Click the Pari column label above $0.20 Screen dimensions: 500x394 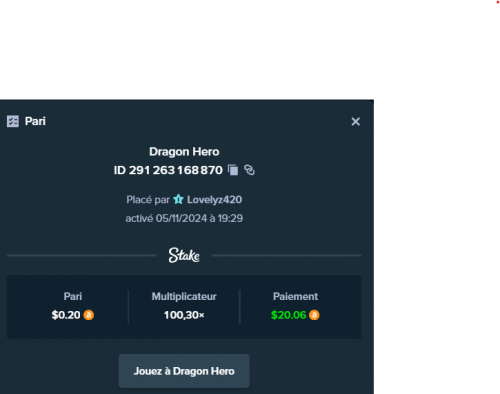(x=73, y=296)
